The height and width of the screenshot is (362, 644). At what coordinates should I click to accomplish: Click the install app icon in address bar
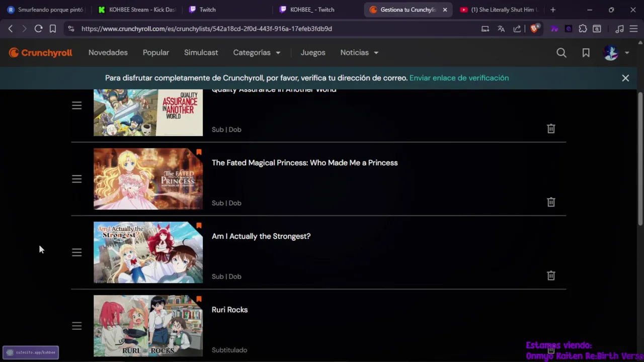(x=485, y=29)
